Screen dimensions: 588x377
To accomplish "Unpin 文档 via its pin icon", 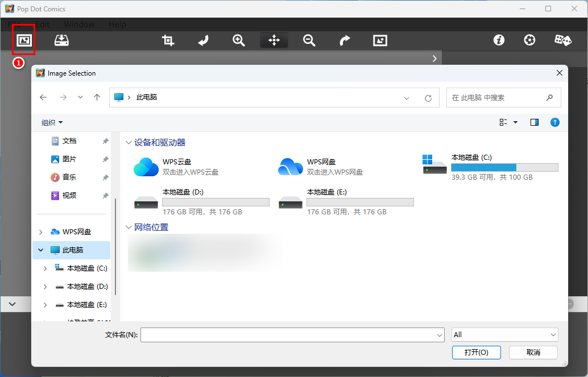I will [x=105, y=141].
